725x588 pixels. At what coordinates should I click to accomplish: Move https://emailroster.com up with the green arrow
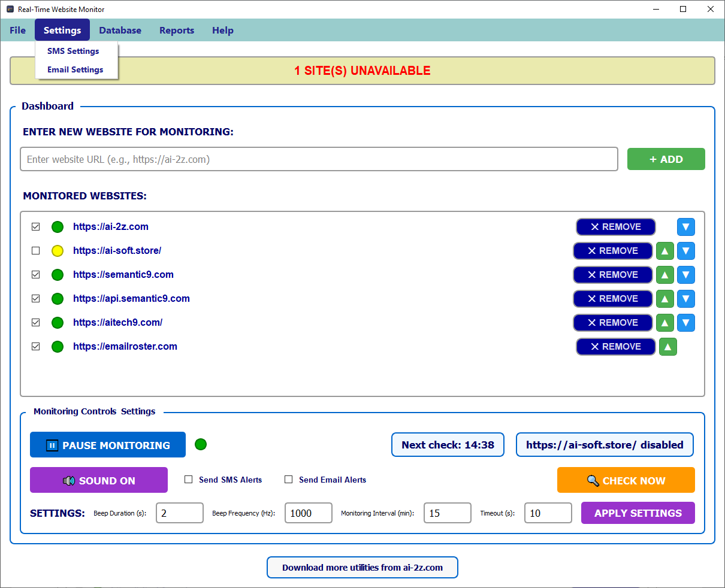pos(668,347)
